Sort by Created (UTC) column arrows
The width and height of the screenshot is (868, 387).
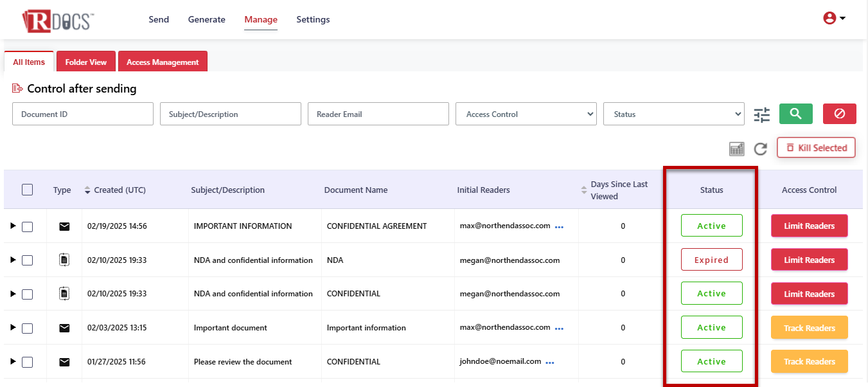[87, 190]
